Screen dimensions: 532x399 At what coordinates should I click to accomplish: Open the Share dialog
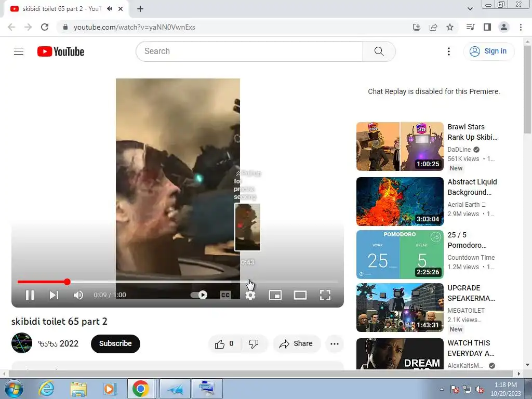pyautogui.click(x=296, y=344)
